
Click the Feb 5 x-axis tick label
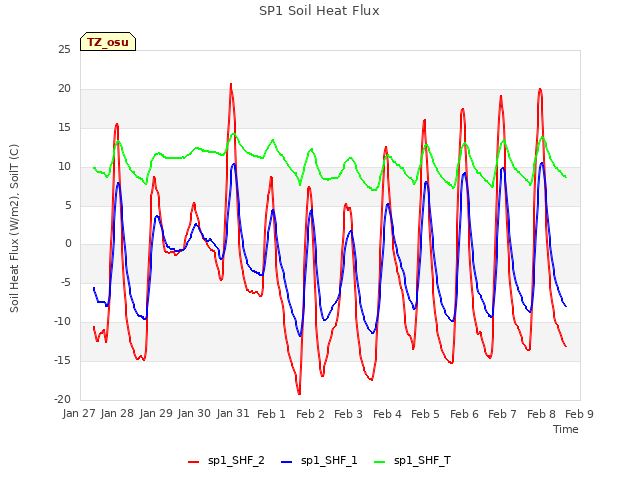click(x=425, y=414)
